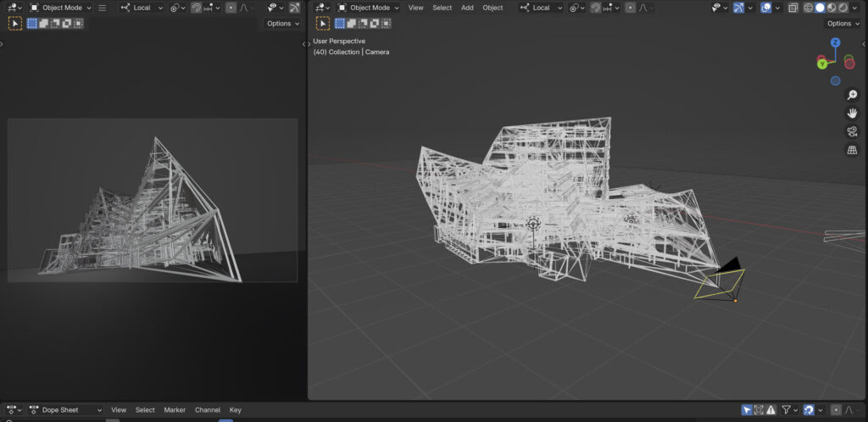Open the Channel menu in Dope Sheet

[207, 410]
